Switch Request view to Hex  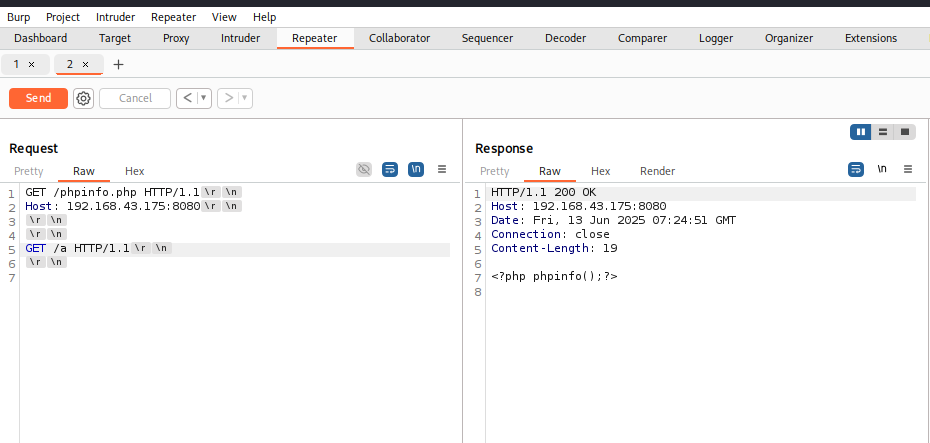tap(135, 171)
